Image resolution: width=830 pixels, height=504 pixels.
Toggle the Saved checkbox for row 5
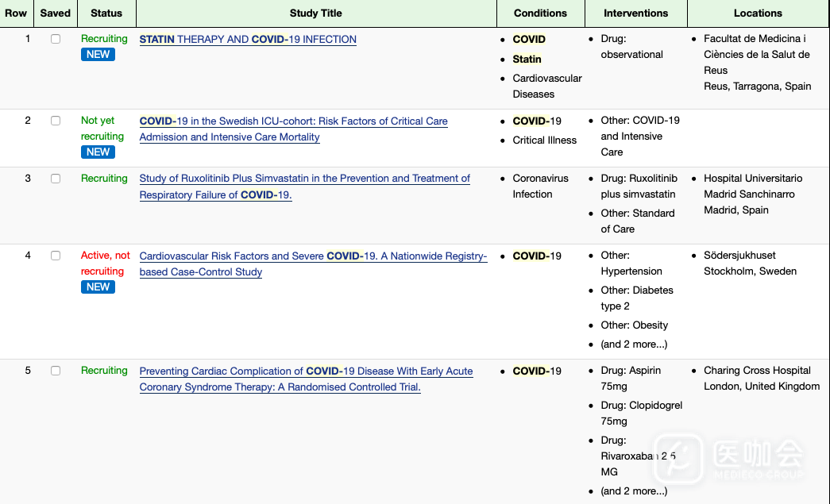(x=56, y=371)
